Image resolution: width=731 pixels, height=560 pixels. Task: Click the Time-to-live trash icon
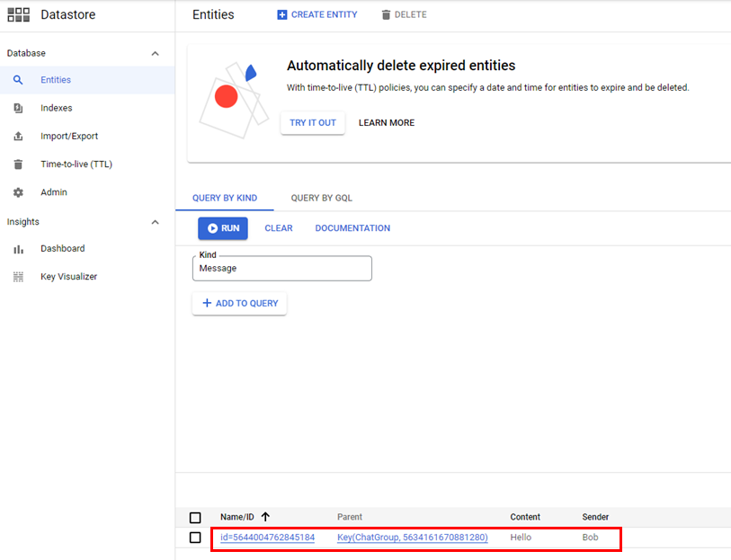pyautogui.click(x=18, y=164)
